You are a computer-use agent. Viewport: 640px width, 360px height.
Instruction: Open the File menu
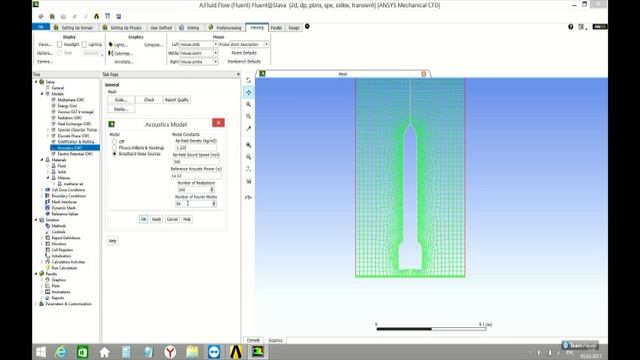point(41,27)
